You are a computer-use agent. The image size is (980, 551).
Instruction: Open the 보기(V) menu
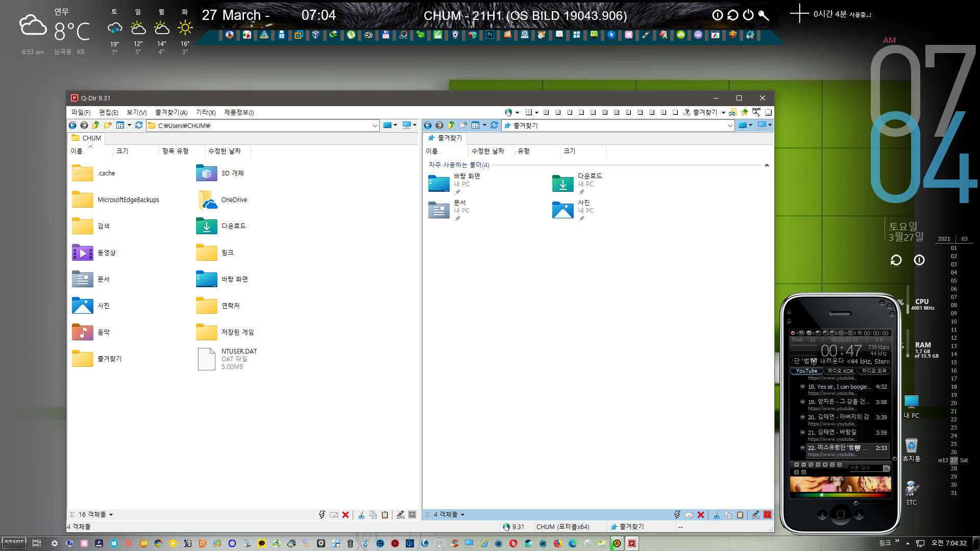click(137, 113)
